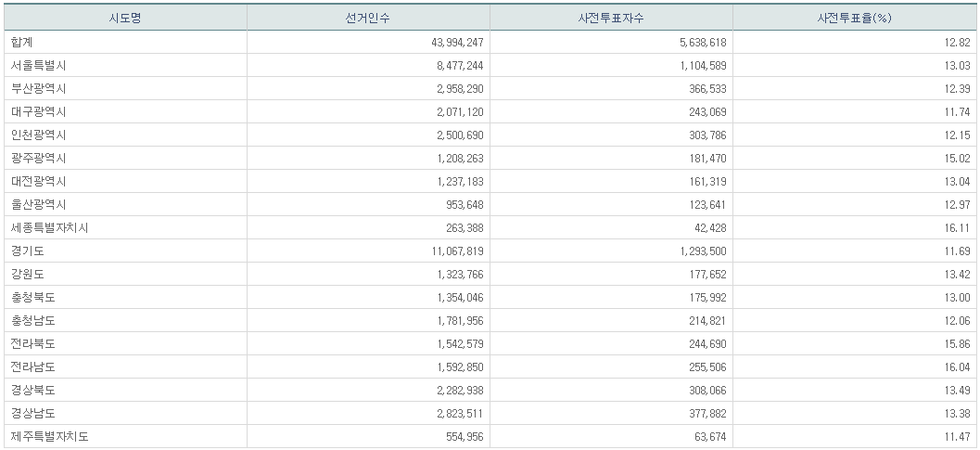Viewport: 980px width, 450px height.
Task: Click the 전라남도 row name
Action: pos(33,366)
